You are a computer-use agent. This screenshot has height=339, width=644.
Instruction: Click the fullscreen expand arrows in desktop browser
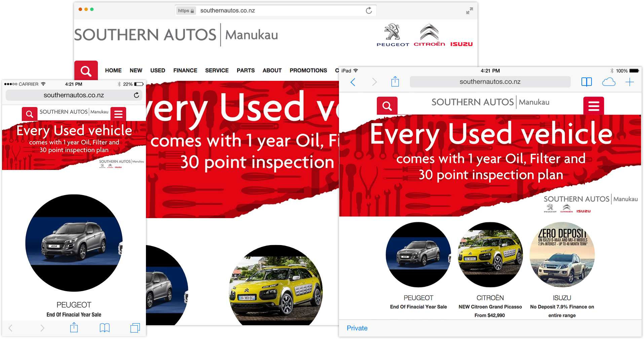tap(469, 11)
